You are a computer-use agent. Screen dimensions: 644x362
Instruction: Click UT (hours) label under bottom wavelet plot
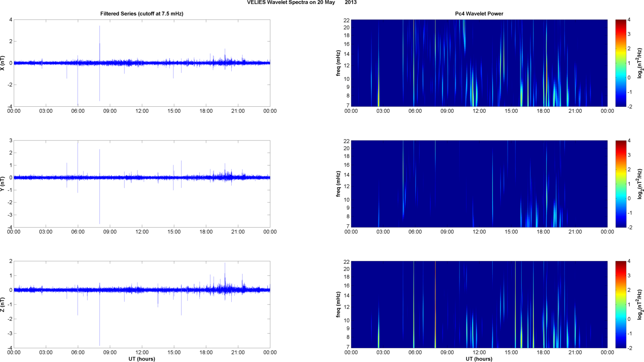(x=479, y=359)
